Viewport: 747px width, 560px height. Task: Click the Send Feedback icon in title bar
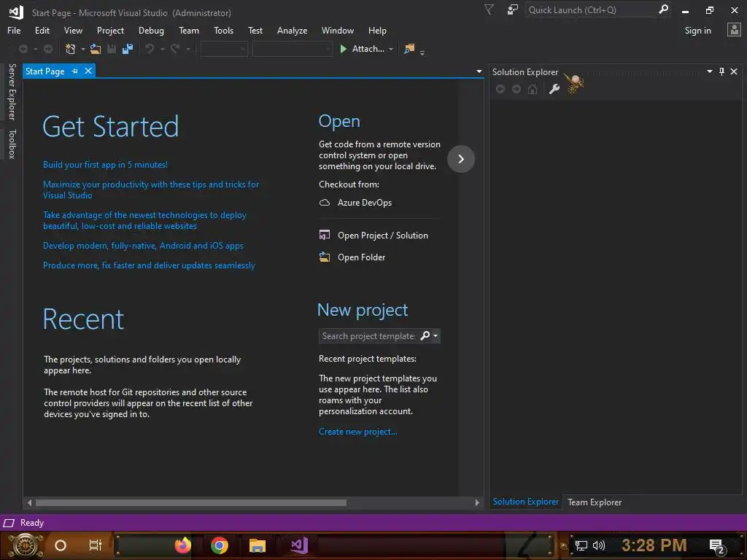click(513, 9)
